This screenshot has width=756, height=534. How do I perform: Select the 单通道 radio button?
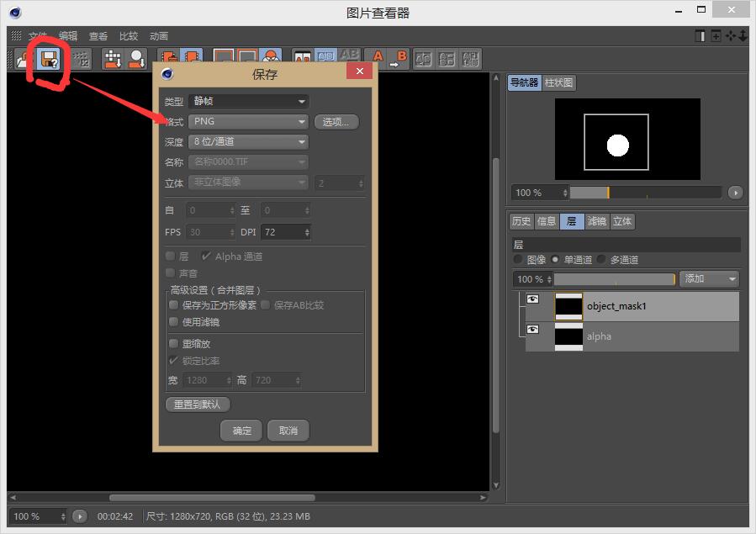pyautogui.click(x=555, y=259)
